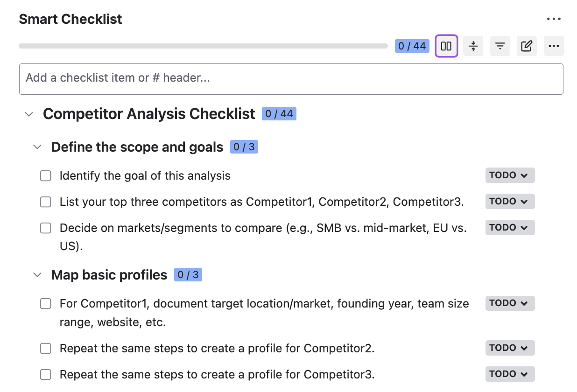Check off 'Identify the goal of this analysis'

pyautogui.click(x=45, y=175)
